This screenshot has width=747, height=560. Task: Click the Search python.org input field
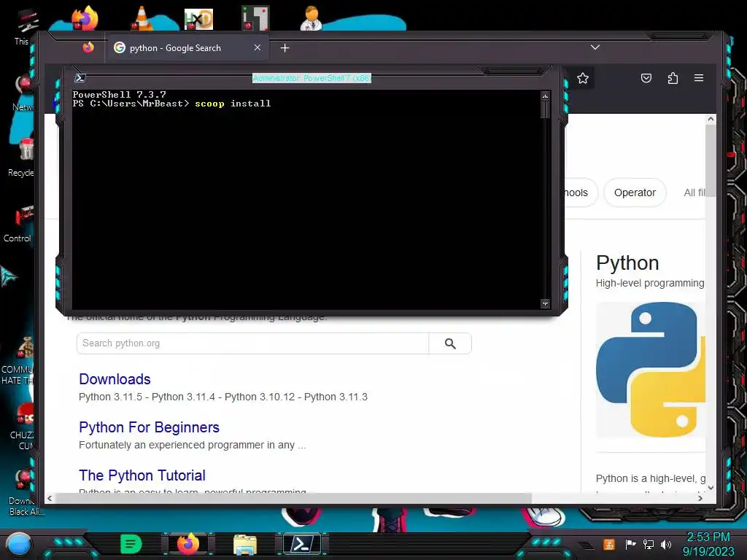click(x=252, y=343)
